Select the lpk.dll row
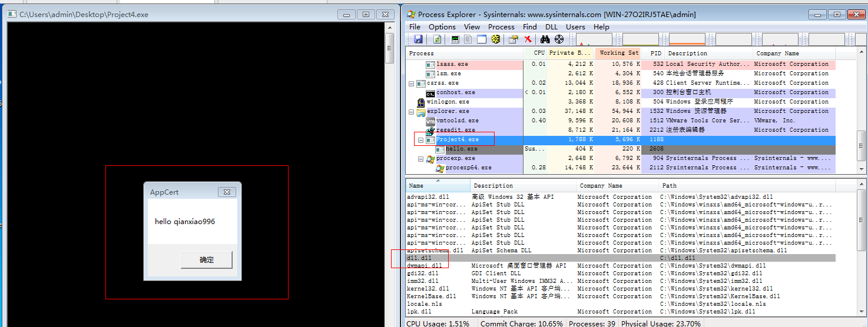Screen dimensions: 868x327 pyautogui.click(x=621, y=312)
